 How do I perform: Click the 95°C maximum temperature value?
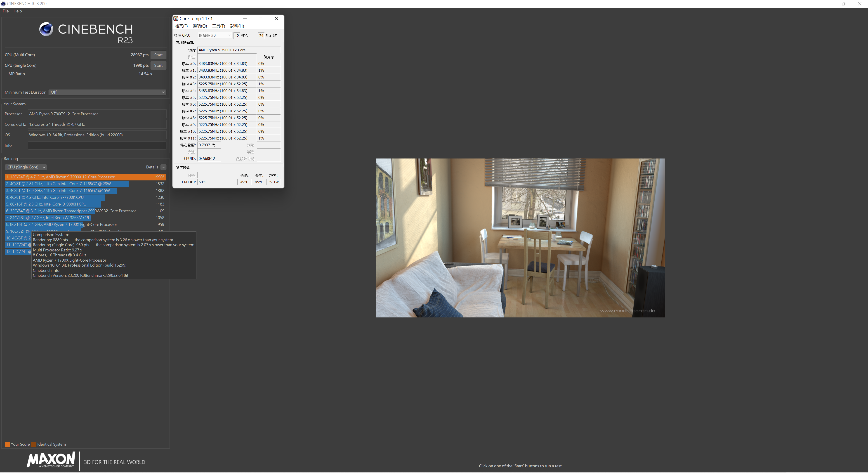(x=259, y=182)
